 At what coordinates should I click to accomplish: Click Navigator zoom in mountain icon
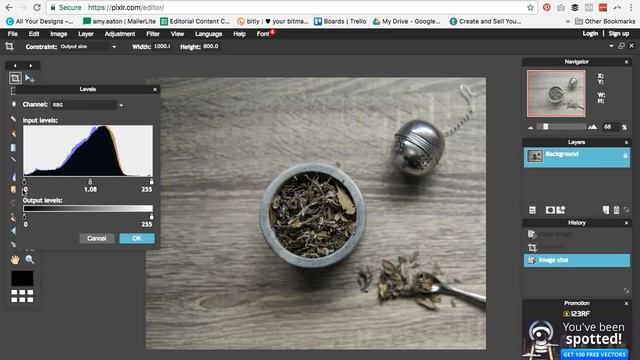(x=592, y=127)
